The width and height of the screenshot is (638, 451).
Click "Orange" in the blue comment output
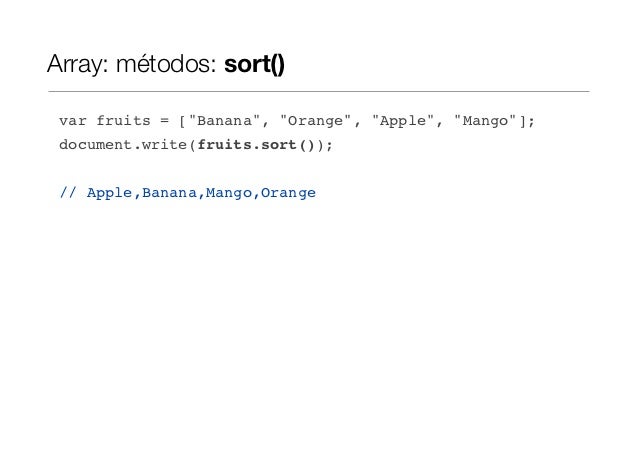pyautogui.click(x=287, y=192)
